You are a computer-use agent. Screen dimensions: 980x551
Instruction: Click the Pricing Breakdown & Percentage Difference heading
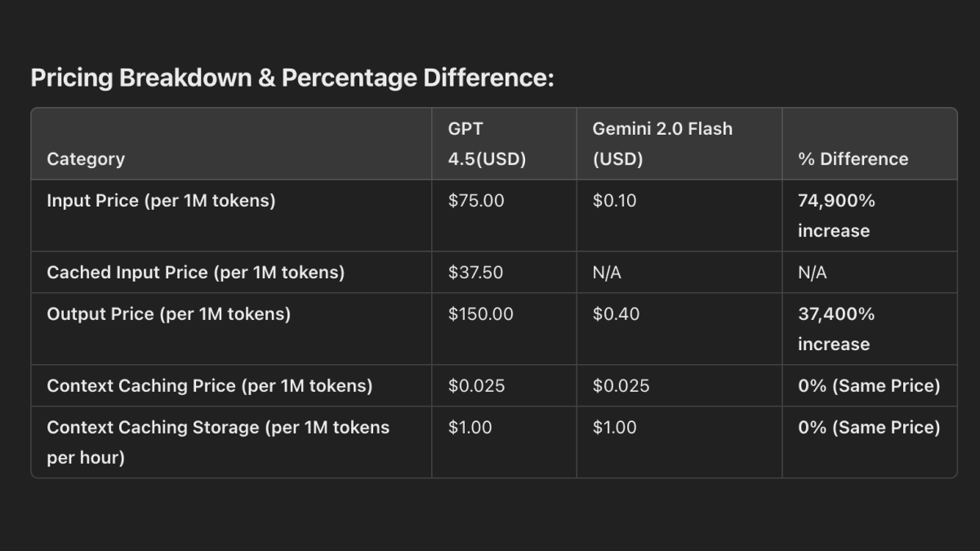coord(292,78)
